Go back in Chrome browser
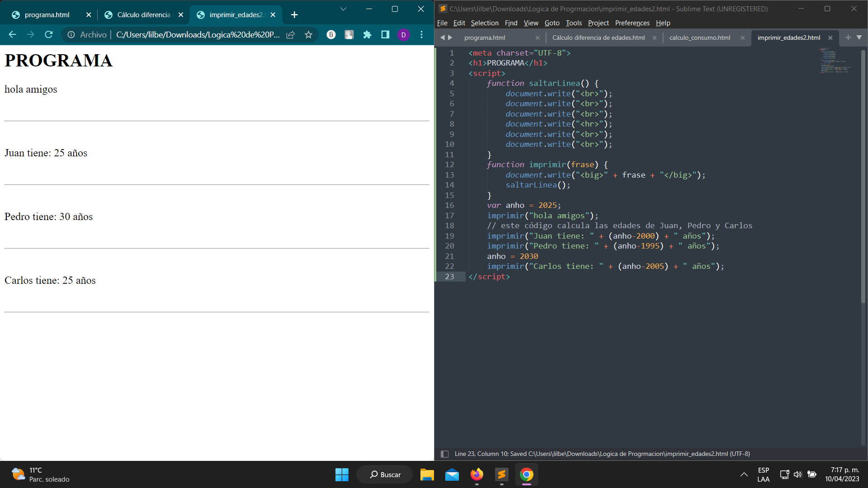 coord(12,34)
